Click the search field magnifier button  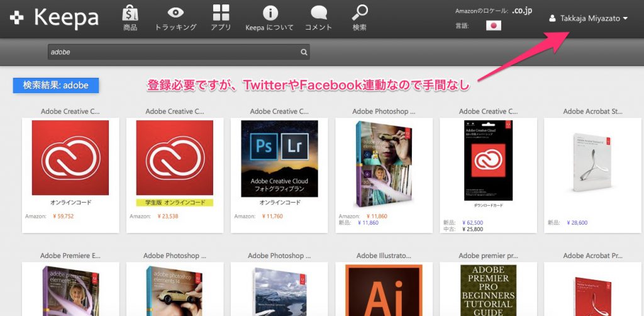(304, 53)
